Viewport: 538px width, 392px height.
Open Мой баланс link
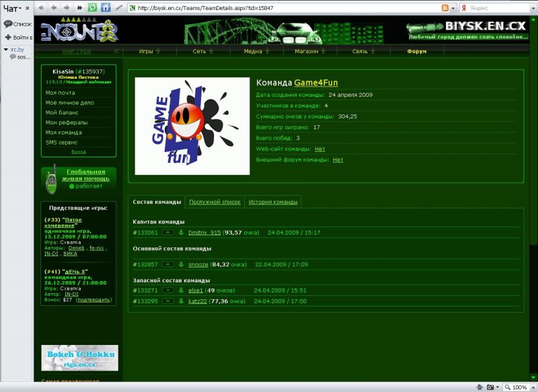[62, 112]
